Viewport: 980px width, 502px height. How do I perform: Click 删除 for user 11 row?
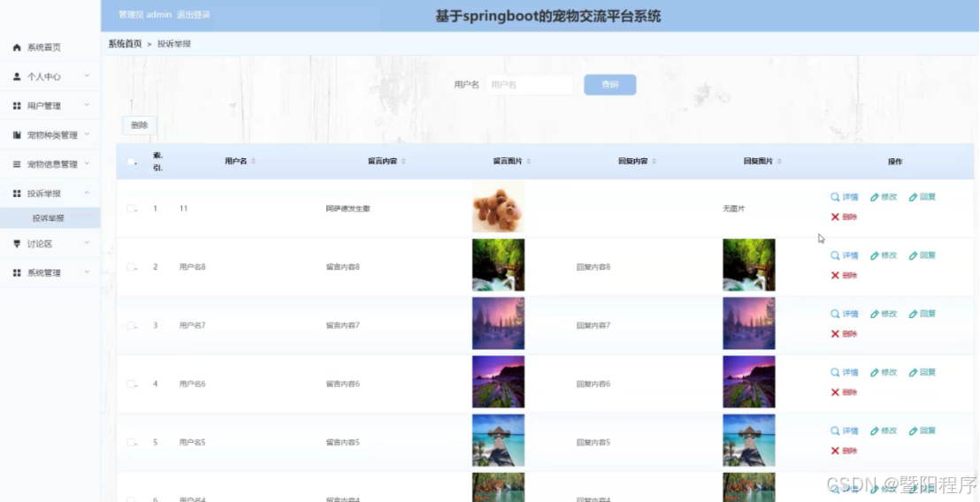coord(844,217)
